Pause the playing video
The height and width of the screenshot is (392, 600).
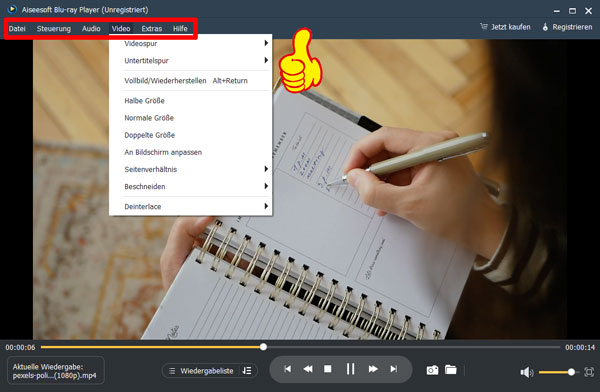pyautogui.click(x=350, y=369)
